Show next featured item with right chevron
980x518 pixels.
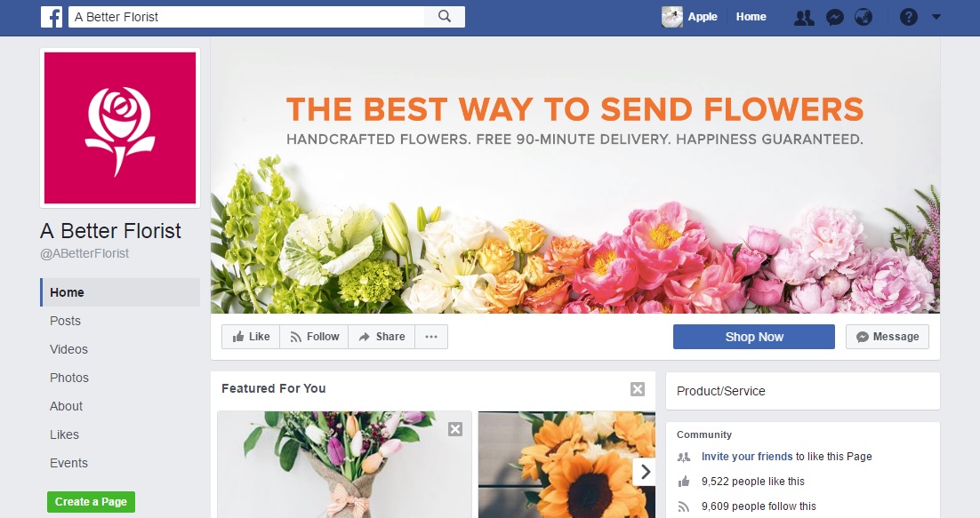(645, 472)
